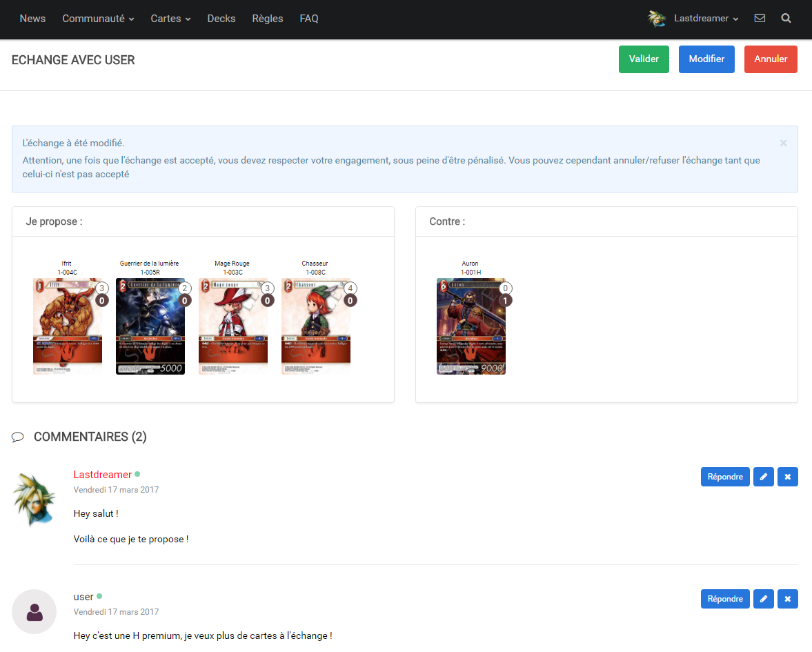Click the "L'échange à été modifié." text
812x652 pixels.
tap(73, 144)
